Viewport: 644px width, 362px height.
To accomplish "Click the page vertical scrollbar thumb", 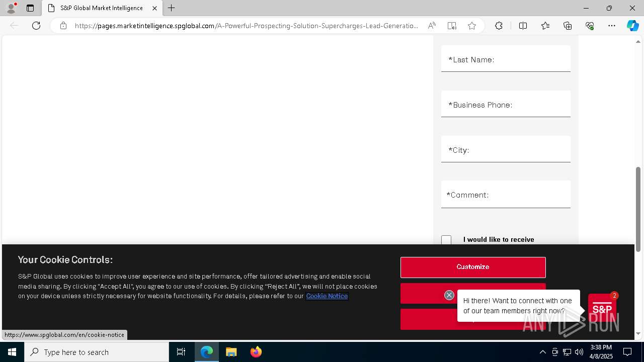I will coord(638,209).
